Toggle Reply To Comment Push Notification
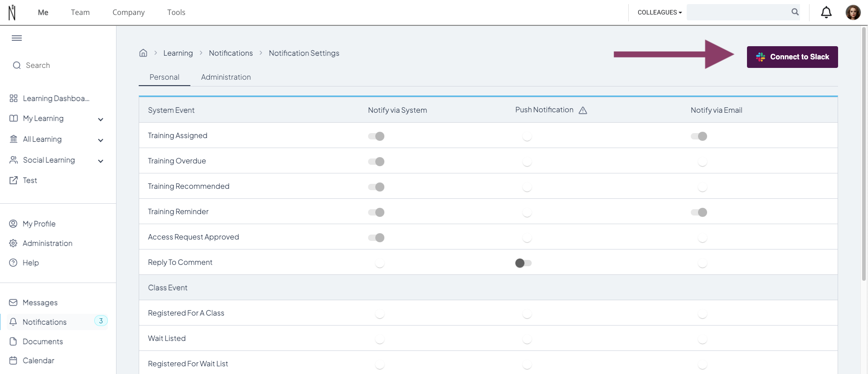This screenshot has width=868, height=374. click(524, 263)
